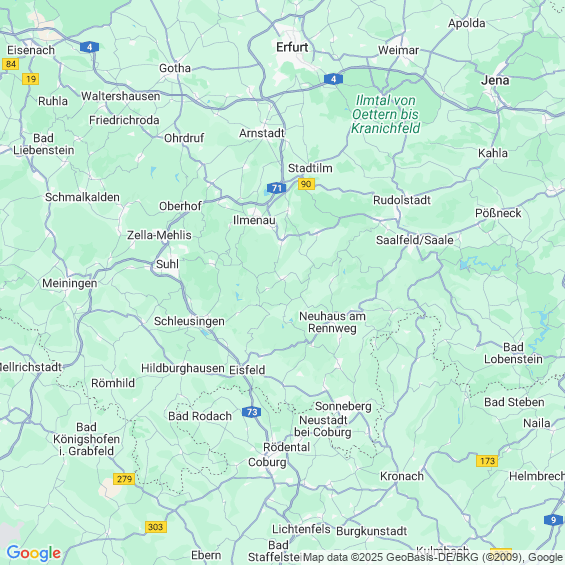Select the Jena city label
The image size is (565, 565).
point(495,80)
